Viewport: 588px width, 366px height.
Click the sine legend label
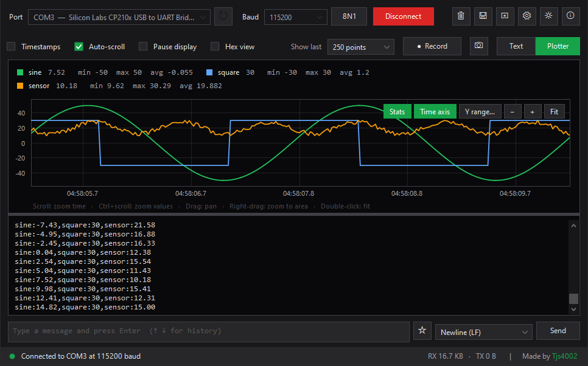[x=35, y=72]
